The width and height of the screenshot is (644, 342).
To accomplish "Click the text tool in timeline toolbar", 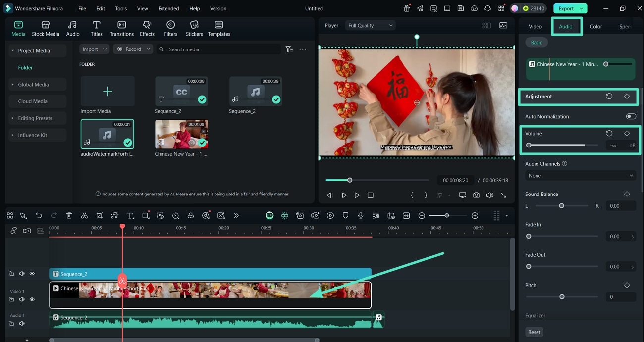I will click(x=130, y=216).
